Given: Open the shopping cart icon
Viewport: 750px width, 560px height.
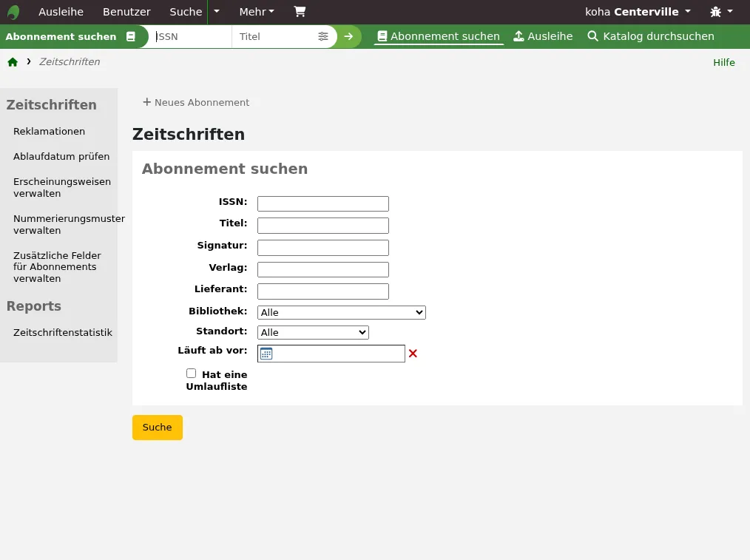Looking at the screenshot, I should tap(300, 12).
